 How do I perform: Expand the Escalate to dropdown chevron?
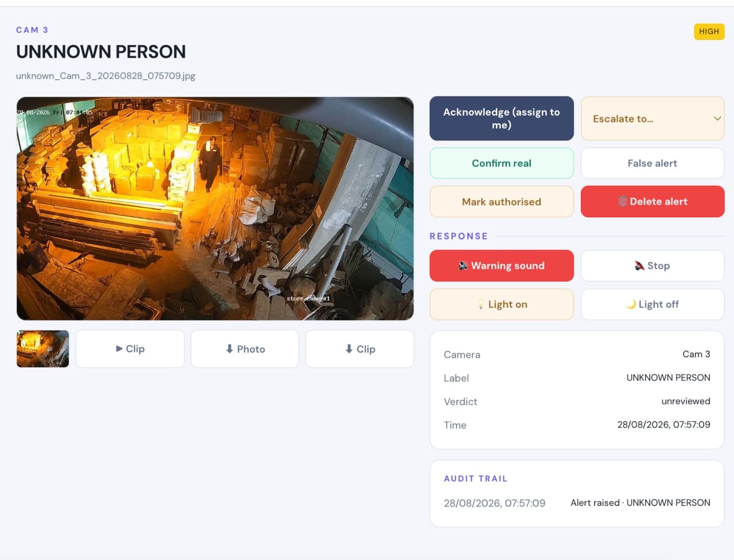pyautogui.click(x=717, y=119)
